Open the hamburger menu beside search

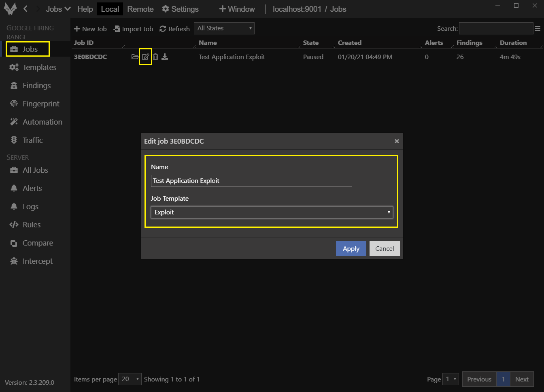pyautogui.click(x=538, y=28)
